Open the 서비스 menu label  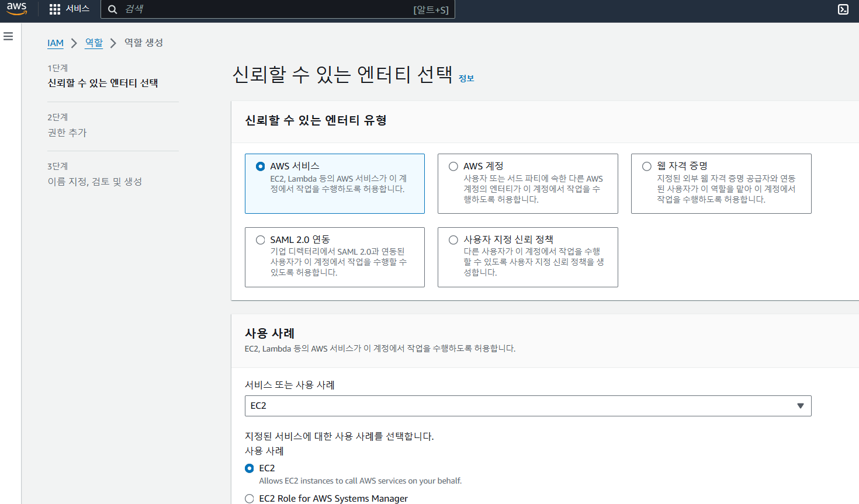tap(77, 9)
